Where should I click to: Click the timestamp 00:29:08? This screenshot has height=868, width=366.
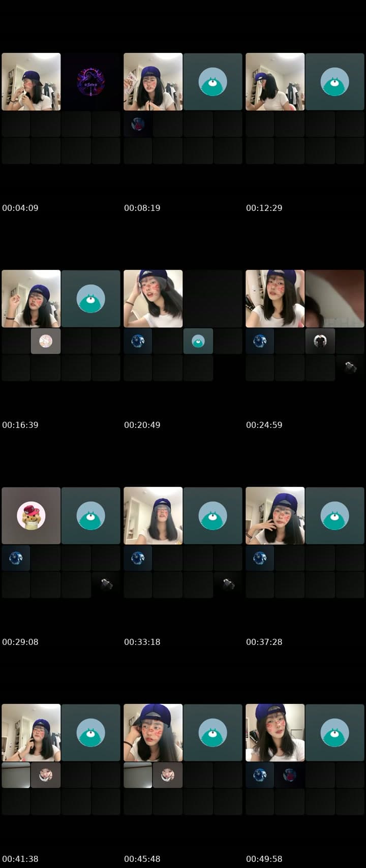(20, 642)
